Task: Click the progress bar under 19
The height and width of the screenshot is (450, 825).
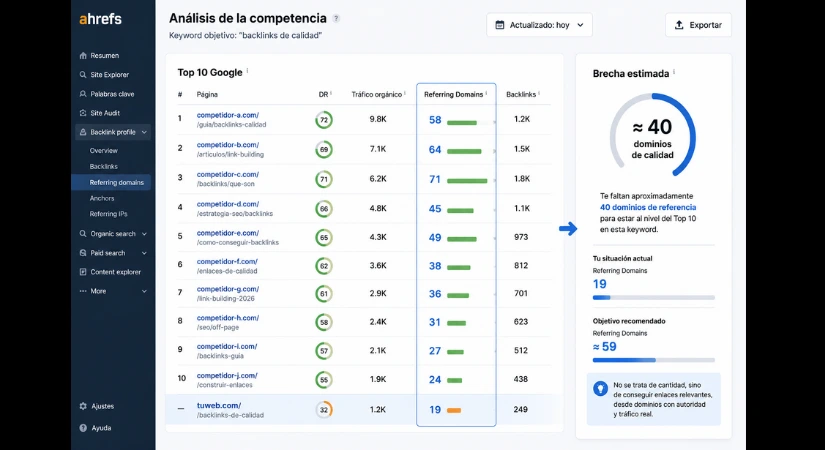Action: click(653, 298)
